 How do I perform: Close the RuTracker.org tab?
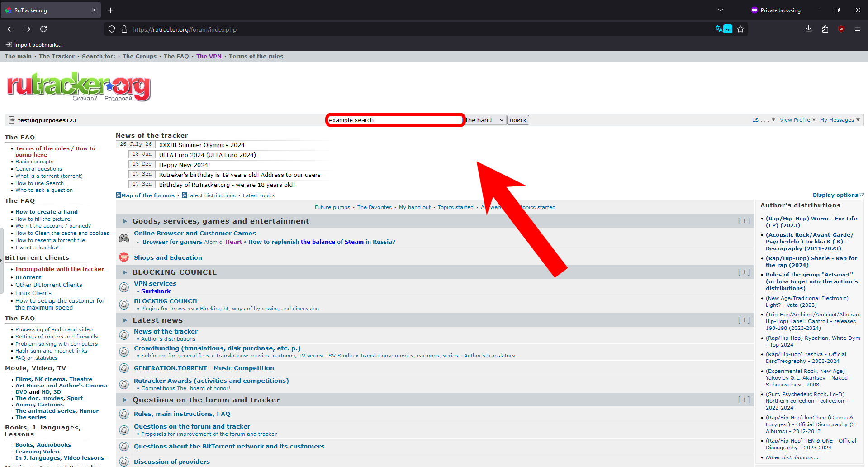point(94,10)
